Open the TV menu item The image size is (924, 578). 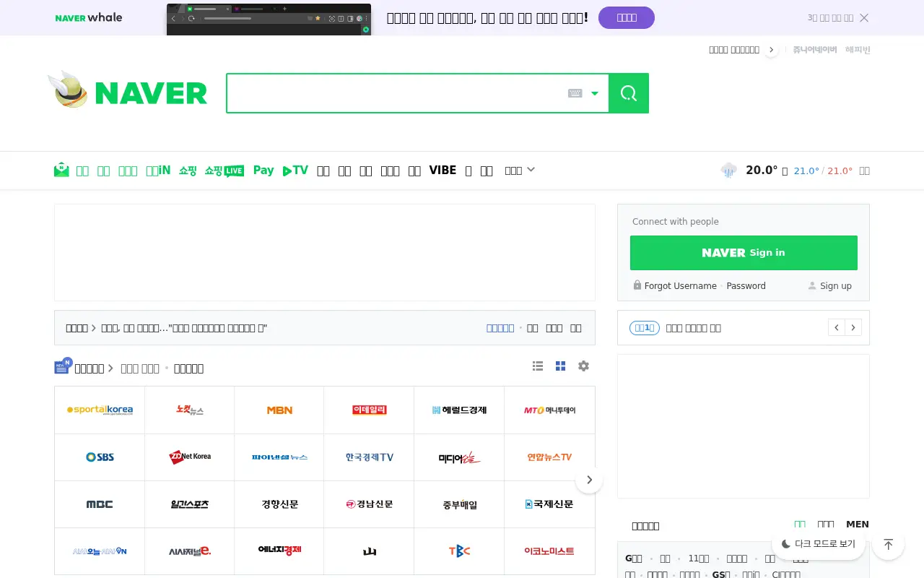(295, 171)
